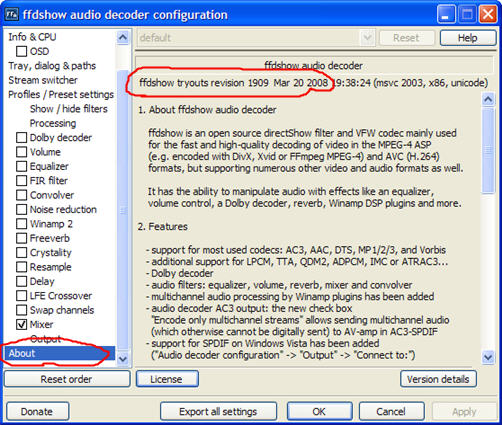
Task: Open the Output settings page
Action: click(45, 339)
